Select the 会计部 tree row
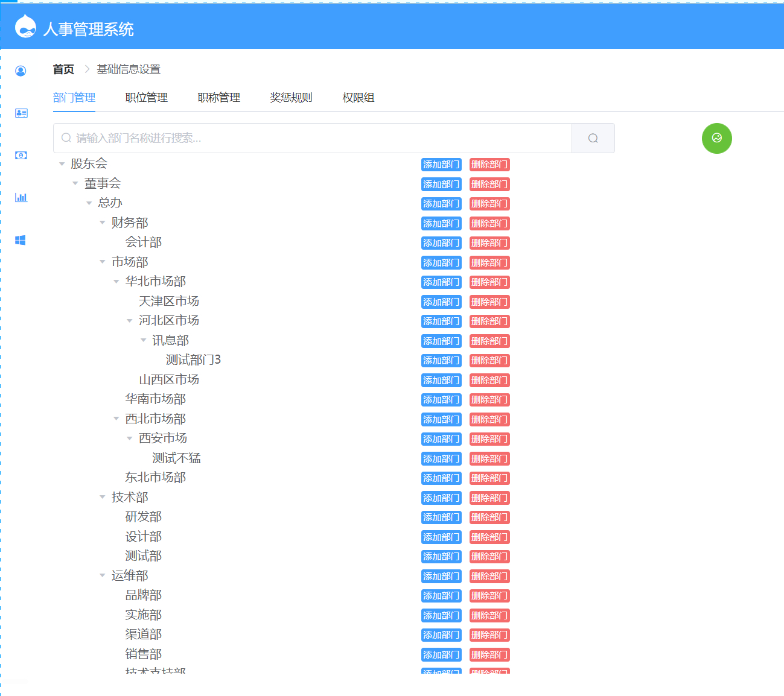The width and height of the screenshot is (784, 696). [x=144, y=242]
